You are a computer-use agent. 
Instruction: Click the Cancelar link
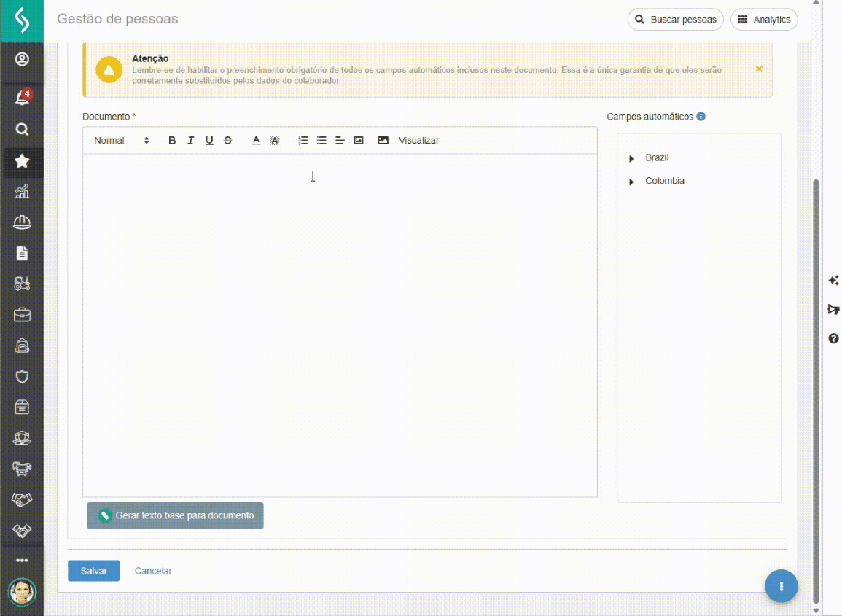(153, 571)
